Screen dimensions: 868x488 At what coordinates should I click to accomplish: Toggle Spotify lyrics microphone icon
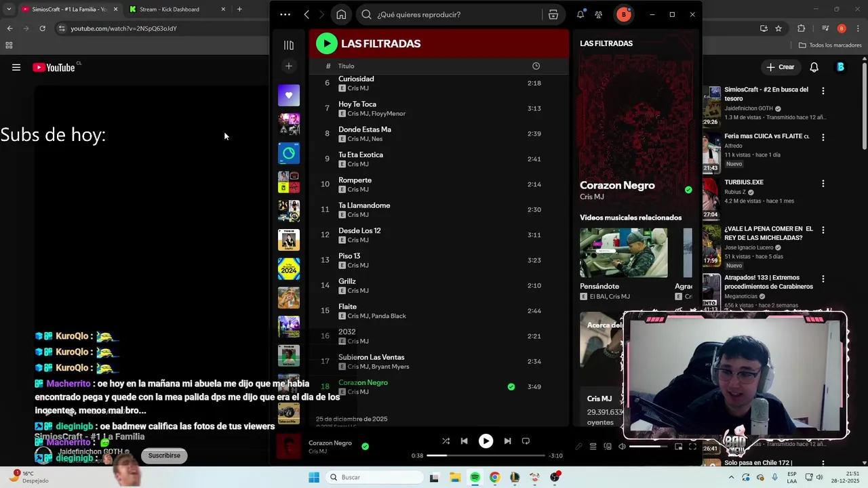point(578,447)
